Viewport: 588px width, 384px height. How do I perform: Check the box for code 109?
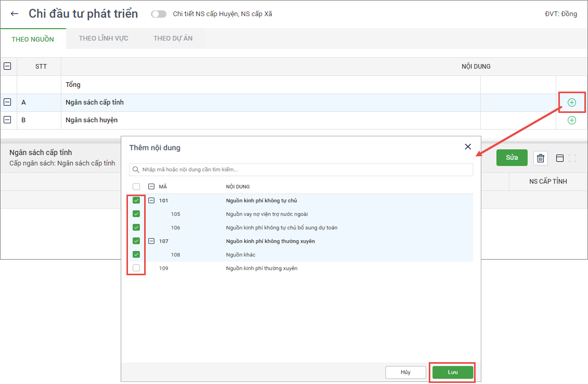click(136, 268)
